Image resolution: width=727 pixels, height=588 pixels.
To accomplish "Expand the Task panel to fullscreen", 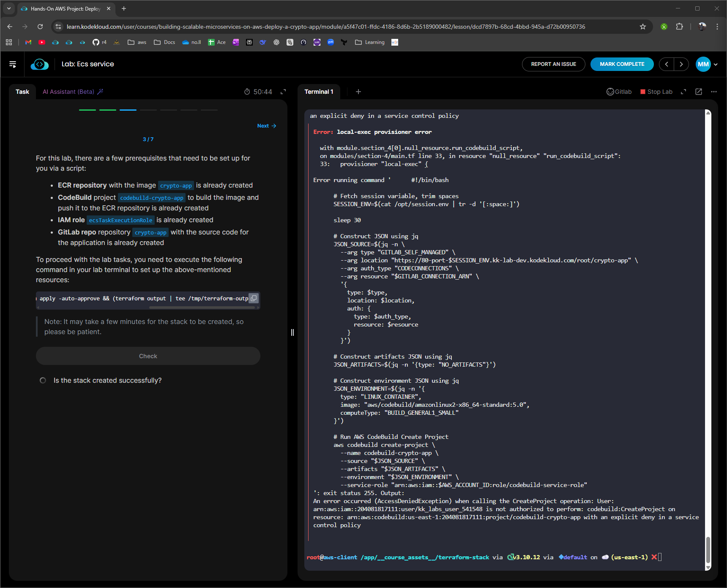I will pyautogui.click(x=283, y=92).
